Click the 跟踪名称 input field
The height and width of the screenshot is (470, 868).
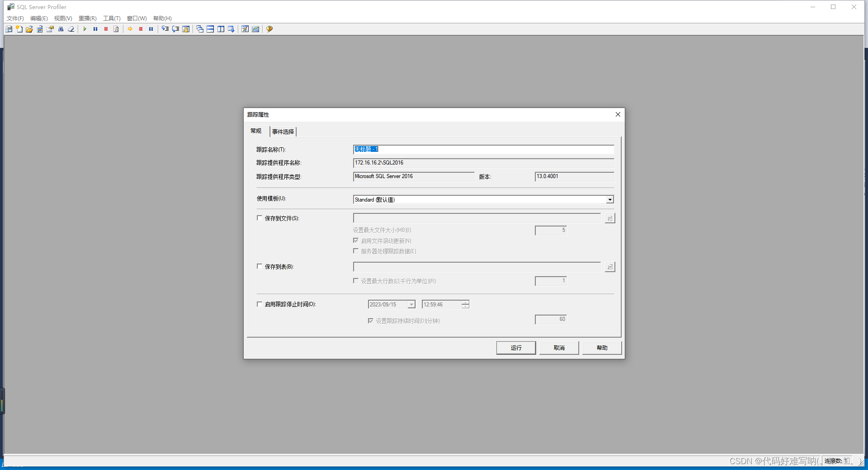[483, 149]
